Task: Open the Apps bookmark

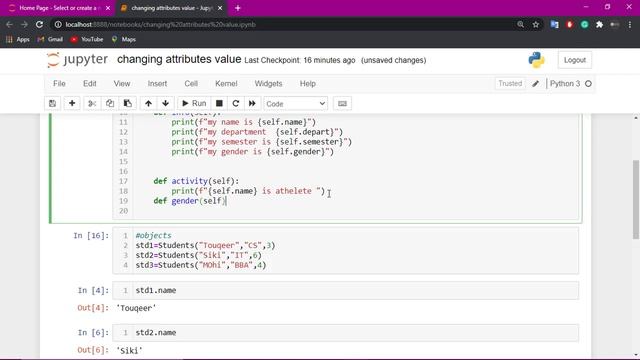Action: [18, 40]
